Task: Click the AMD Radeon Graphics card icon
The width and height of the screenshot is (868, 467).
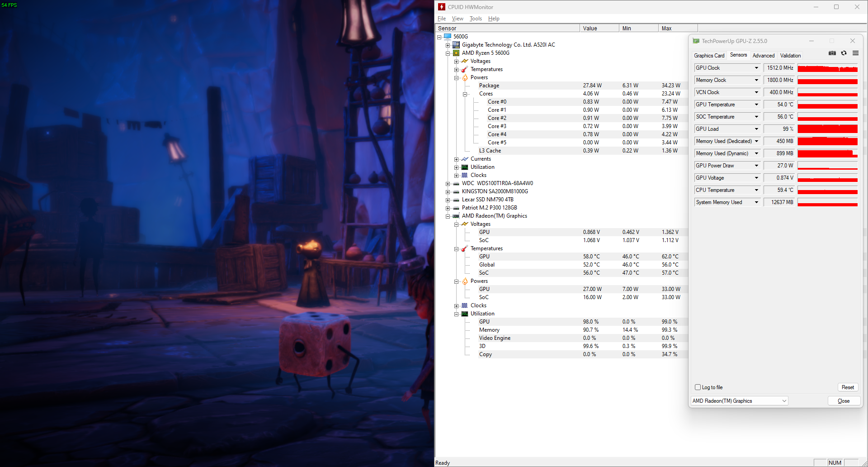Action: point(456,216)
